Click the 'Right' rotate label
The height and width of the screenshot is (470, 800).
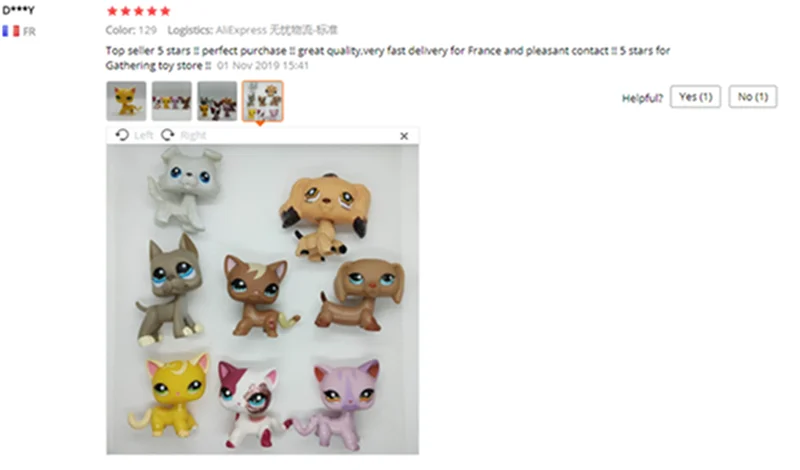point(193,135)
